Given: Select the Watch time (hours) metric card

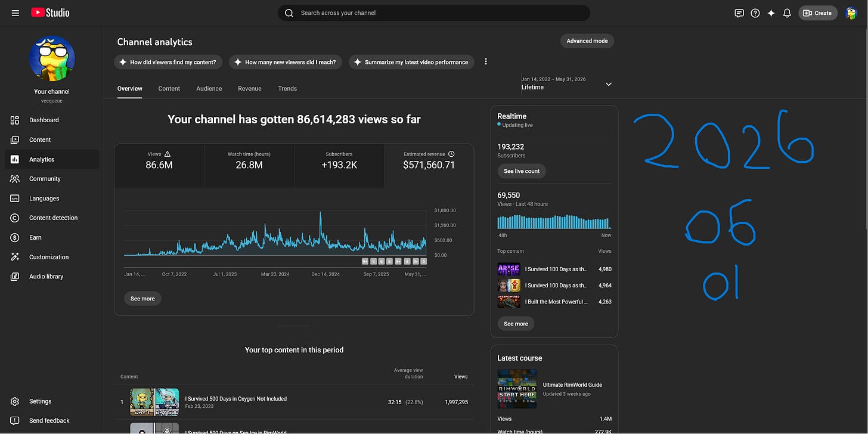Looking at the screenshot, I should pyautogui.click(x=249, y=166).
